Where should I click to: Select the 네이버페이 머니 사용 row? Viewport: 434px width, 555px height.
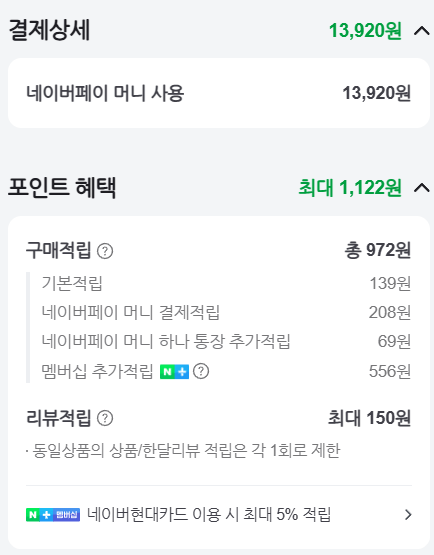click(x=219, y=93)
